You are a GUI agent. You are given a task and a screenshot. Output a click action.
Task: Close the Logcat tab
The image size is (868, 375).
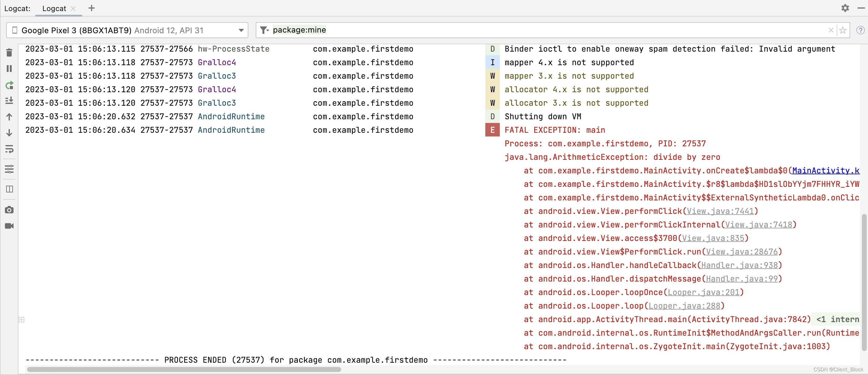73,9
